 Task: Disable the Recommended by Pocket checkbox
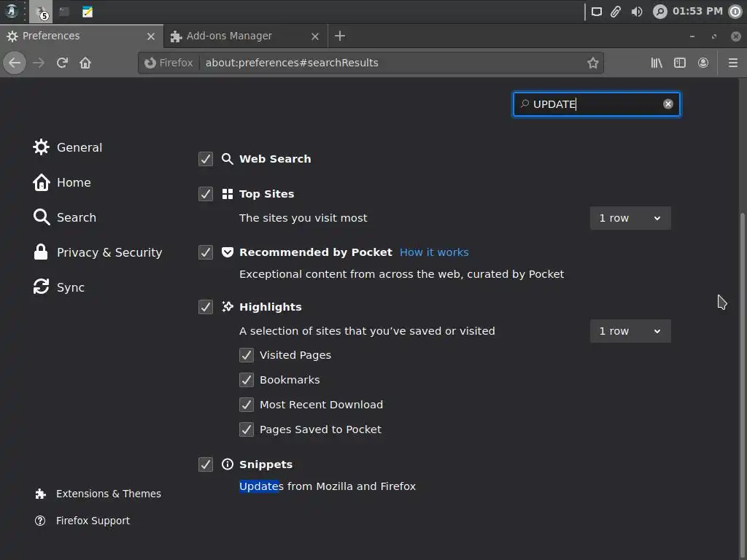[206, 252]
